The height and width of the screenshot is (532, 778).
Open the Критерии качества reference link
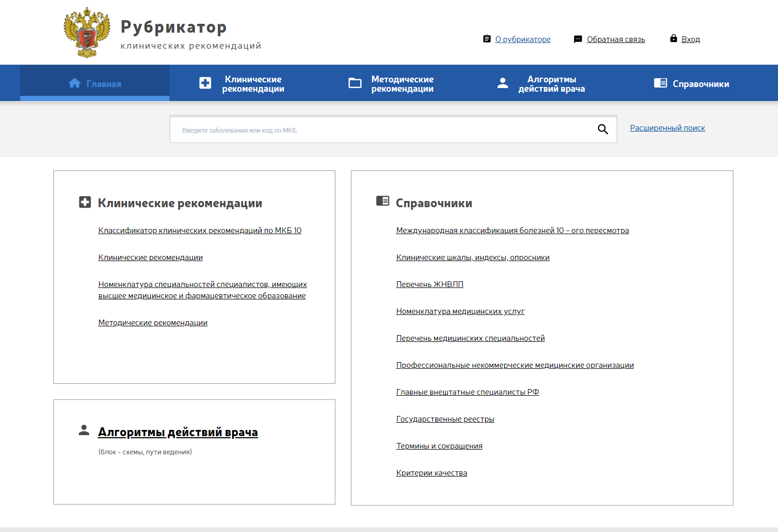pos(431,473)
